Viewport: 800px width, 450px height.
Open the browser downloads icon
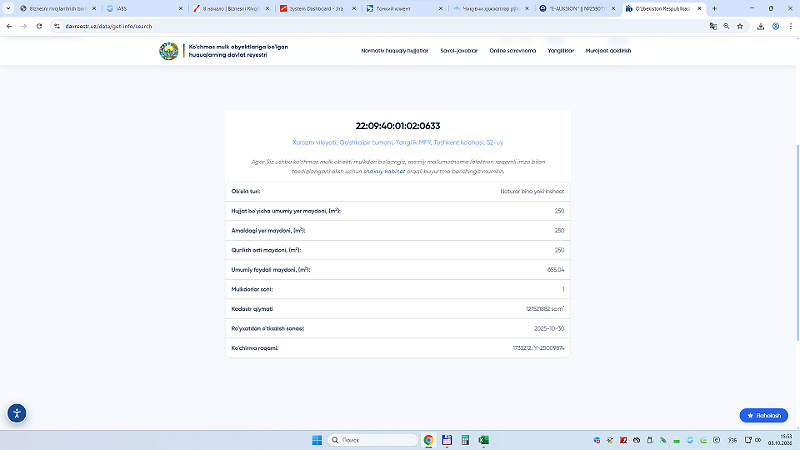760,26
